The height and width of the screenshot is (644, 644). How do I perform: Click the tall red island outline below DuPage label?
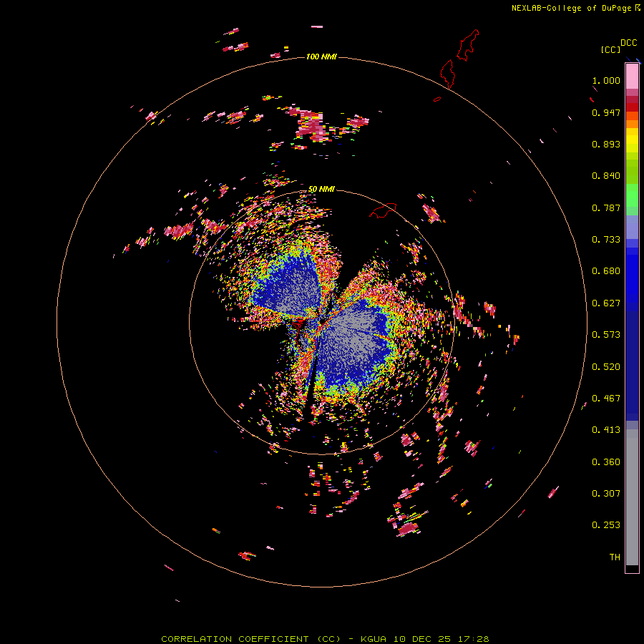[x=468, y=45]
